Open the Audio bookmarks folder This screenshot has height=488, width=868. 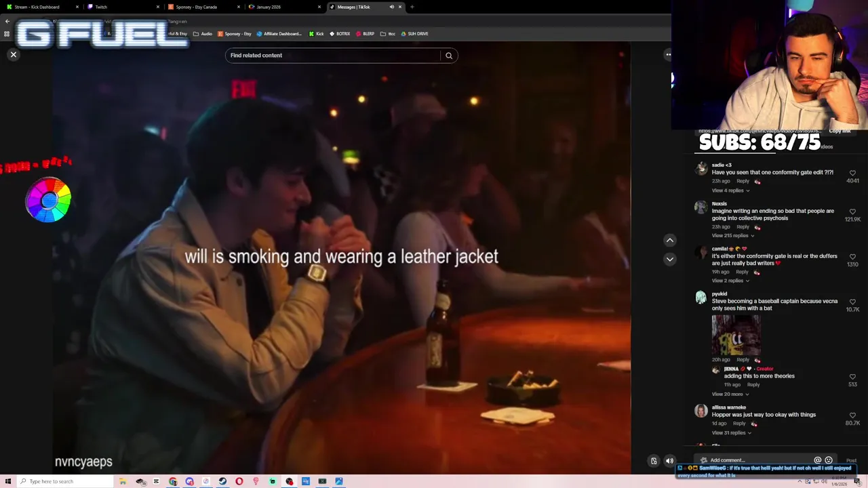[x=203, y=34]
